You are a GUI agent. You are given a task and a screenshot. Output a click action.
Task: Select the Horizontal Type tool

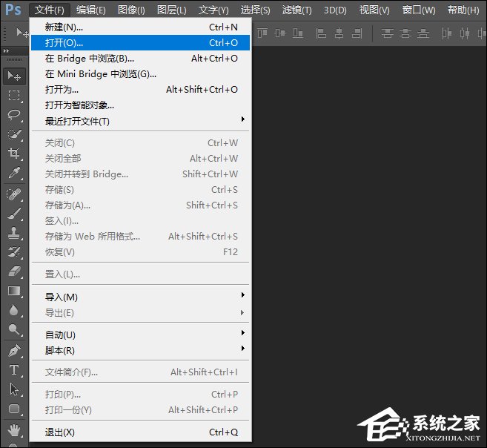(14, 369)
